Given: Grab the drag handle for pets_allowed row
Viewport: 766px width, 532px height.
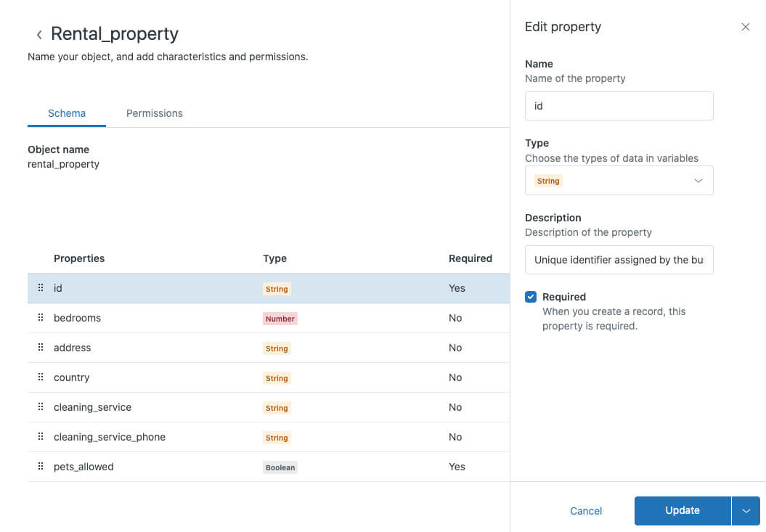Looking at the screenshot, I should click(x=41, y=467).
